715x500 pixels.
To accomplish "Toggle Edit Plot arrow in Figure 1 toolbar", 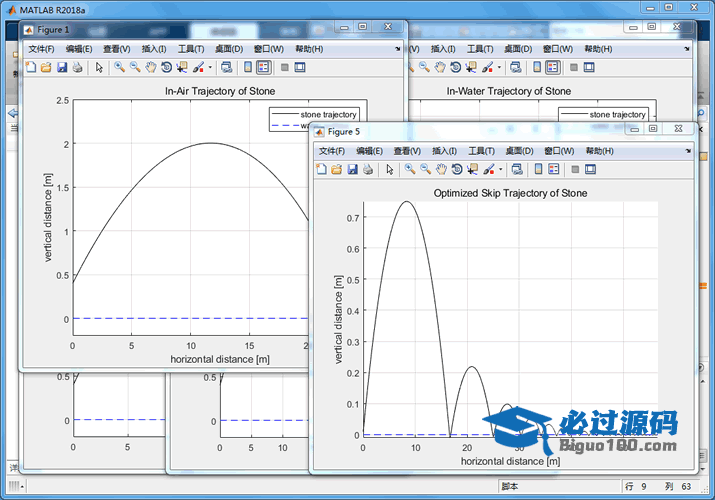I will pos(99,67).
